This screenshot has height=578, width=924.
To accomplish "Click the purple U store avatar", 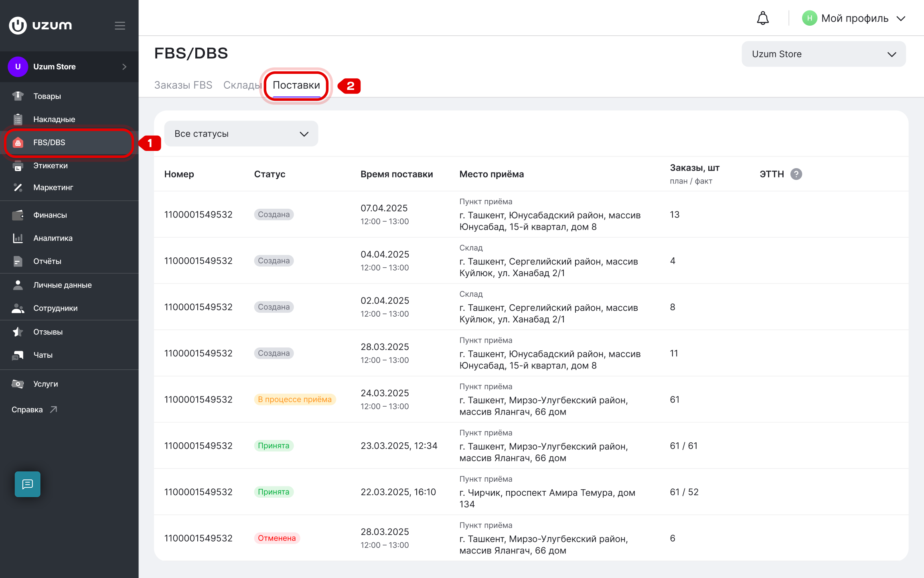I will (x=18, y=67).
